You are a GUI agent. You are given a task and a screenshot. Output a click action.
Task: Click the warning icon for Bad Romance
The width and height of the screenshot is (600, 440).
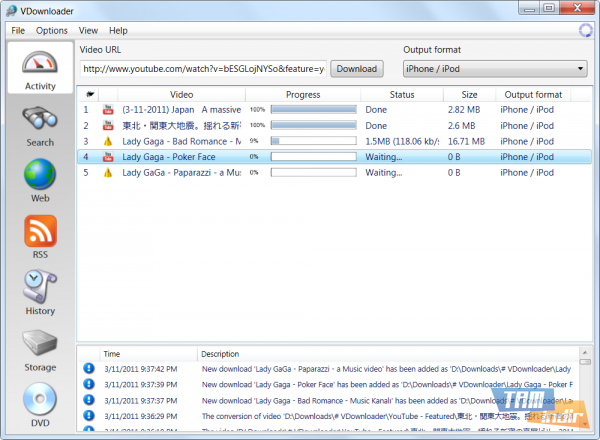click(108, 141)
